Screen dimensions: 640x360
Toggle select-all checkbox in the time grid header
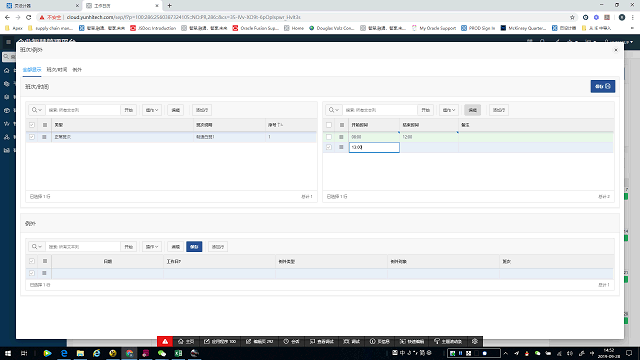coord(329,125)
